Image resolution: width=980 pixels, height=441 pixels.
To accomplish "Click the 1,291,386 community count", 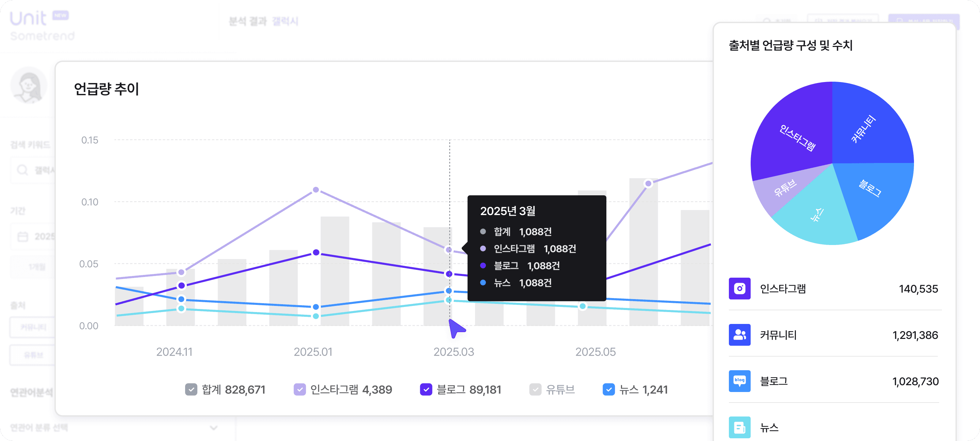I will click(915, 335).
